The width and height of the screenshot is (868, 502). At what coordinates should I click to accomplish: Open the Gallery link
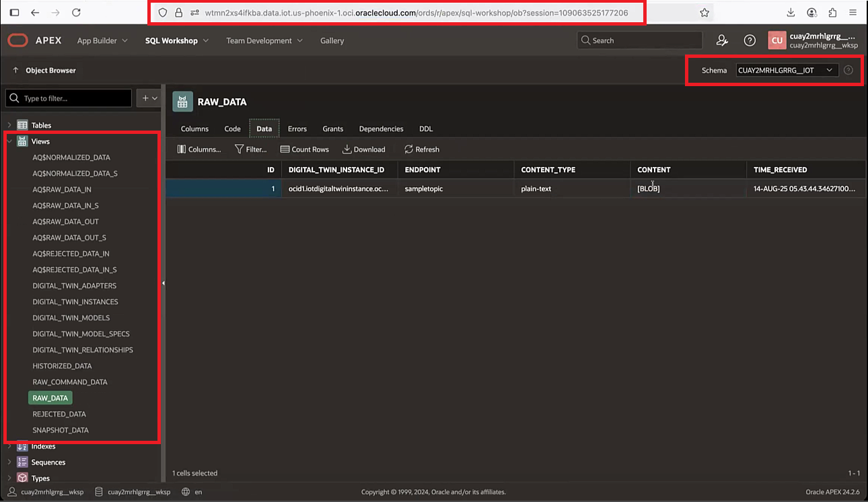click(x=332, y=40)
